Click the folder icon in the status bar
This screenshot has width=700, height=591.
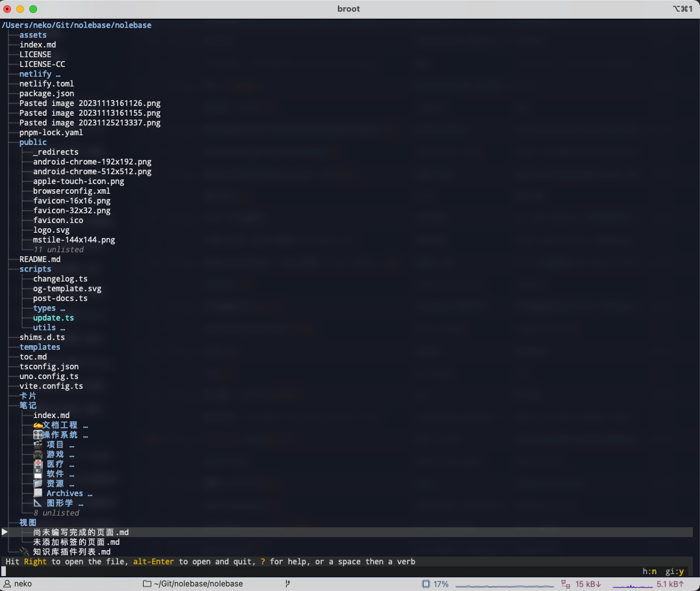coord(147,584)
